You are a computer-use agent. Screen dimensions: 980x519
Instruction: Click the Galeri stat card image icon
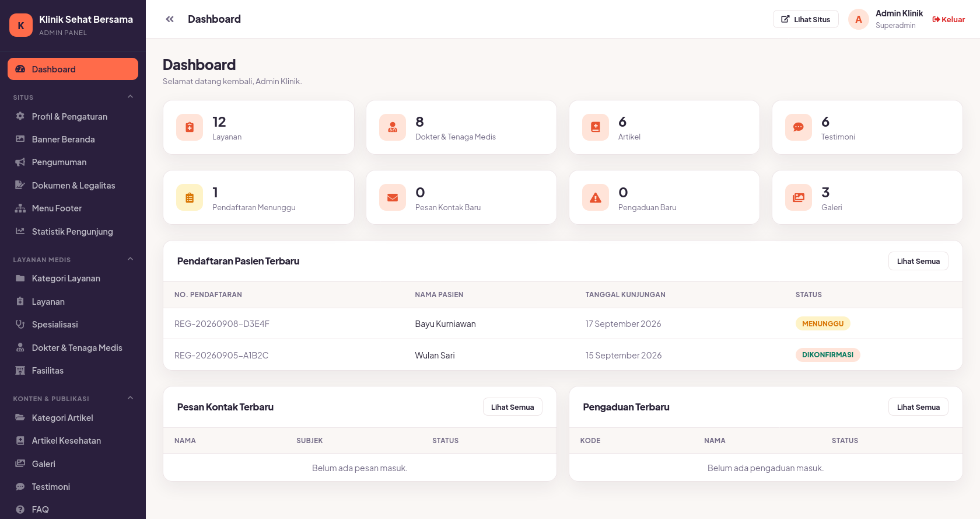799,197
